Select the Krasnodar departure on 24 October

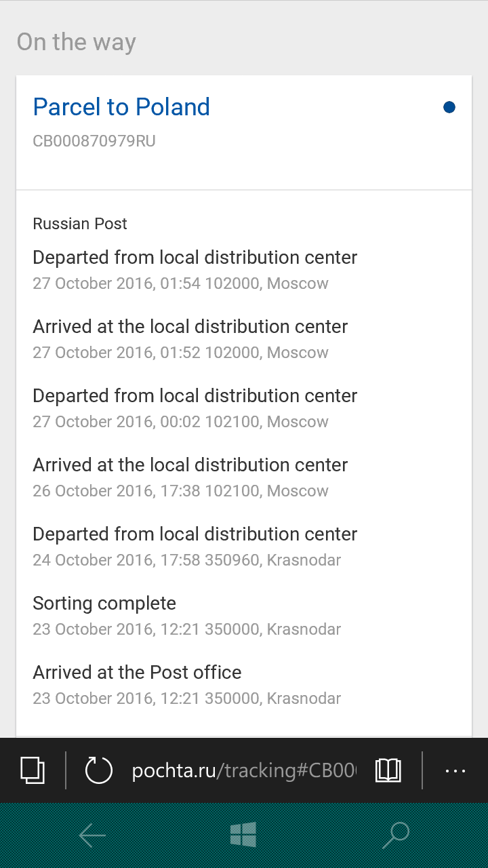click(x=195, y=546)
